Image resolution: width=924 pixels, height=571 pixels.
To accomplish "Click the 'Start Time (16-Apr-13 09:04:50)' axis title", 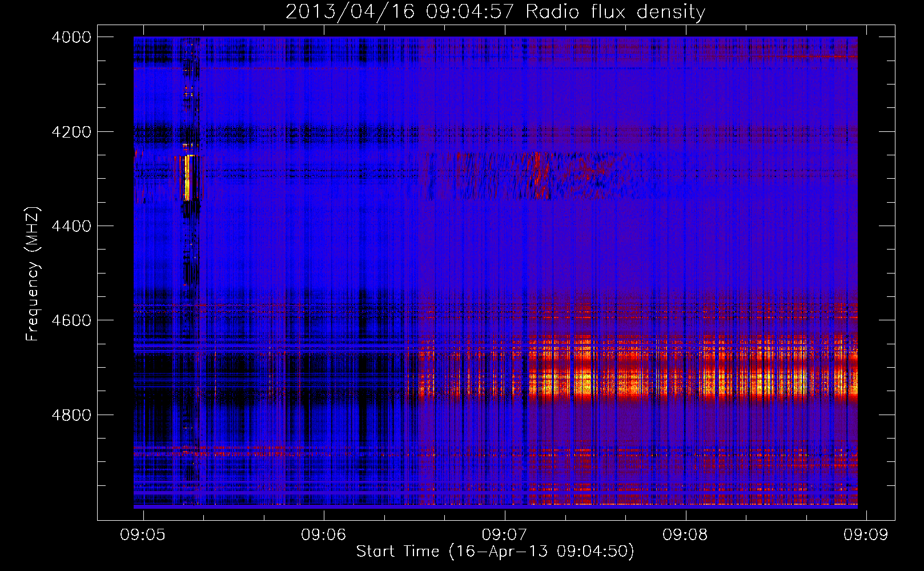I will pyautogui.click(x=495, y=552).
